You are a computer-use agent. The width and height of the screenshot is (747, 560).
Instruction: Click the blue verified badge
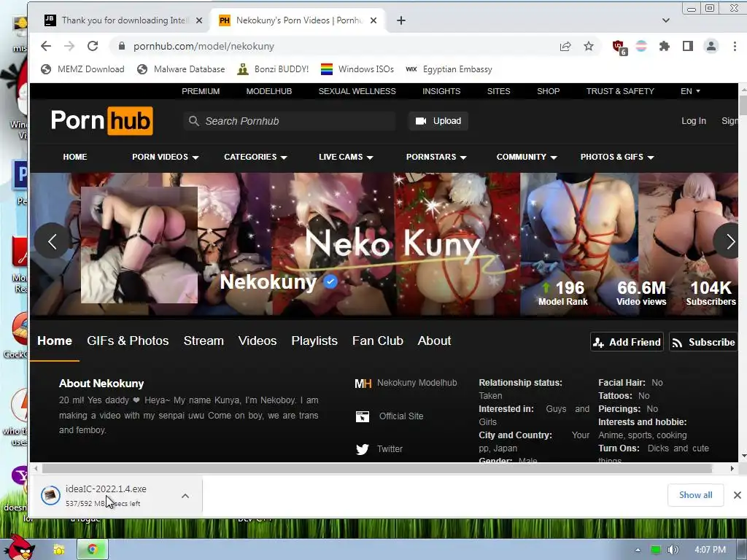click(330, 282)
